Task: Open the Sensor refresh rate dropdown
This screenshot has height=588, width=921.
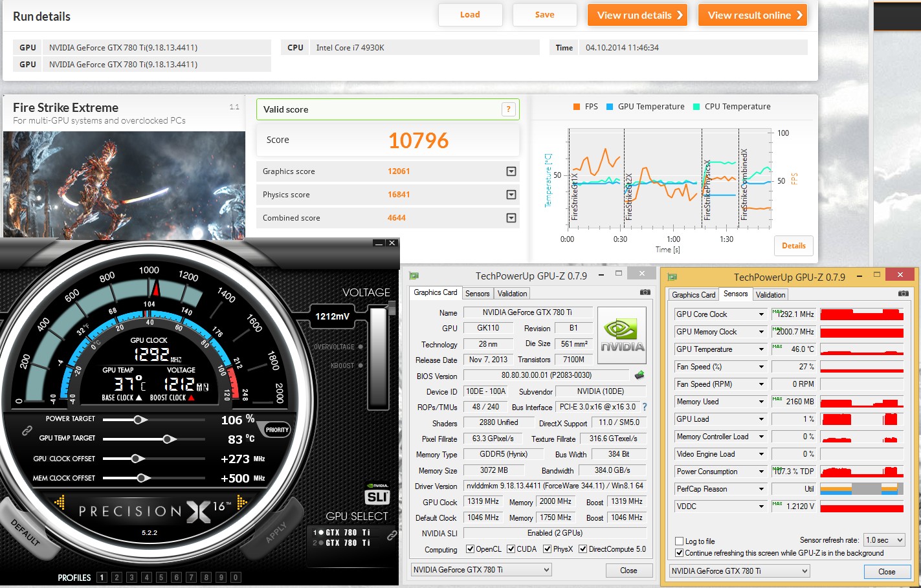Action: tap(884, 540)
